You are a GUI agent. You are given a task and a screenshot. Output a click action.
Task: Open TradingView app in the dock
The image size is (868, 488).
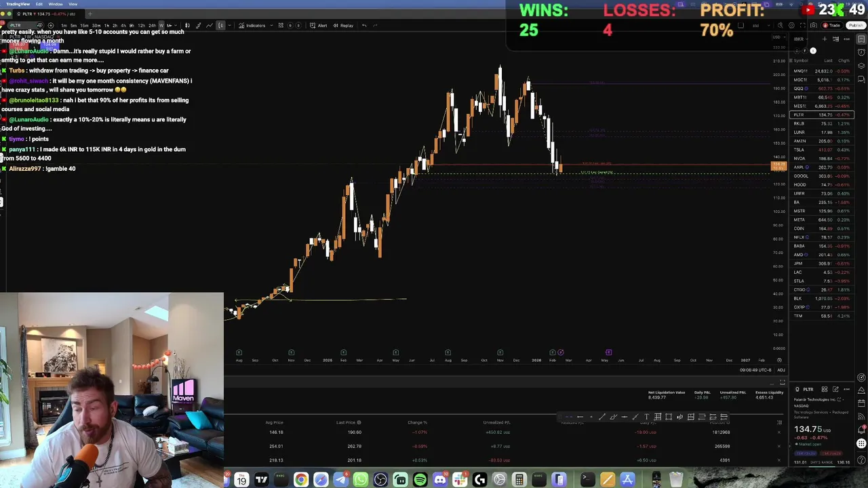[261, 480]
